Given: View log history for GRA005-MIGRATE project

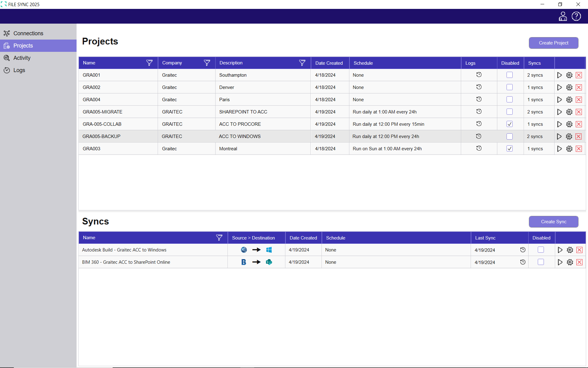Looking at the screenshot, I should [479, 112].
